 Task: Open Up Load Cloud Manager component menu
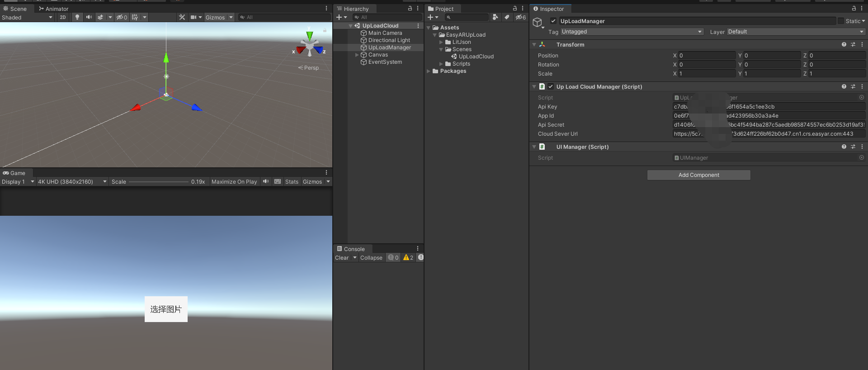[862, 86]
